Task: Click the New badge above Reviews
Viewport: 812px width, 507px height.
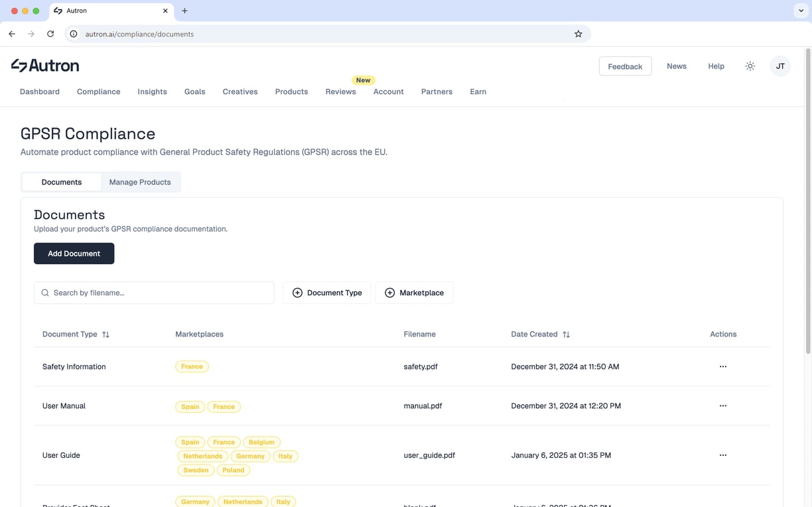Action: pyautogui.click(x=363, y=80)
